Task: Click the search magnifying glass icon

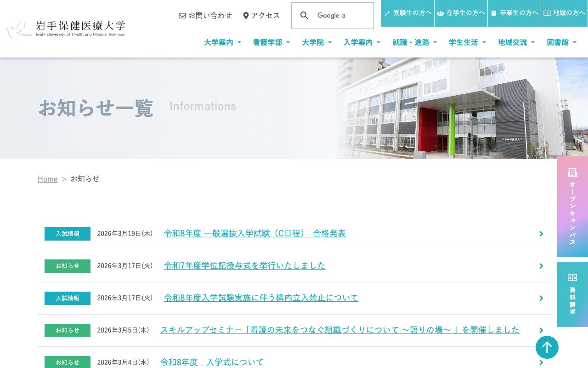Action: 304,15
